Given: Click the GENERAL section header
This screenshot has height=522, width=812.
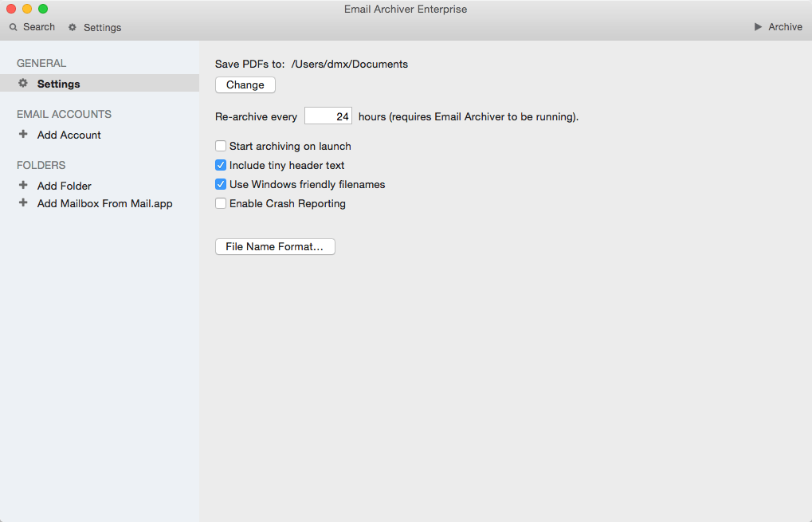Looking at the screenshot, I should click(41, 63).
